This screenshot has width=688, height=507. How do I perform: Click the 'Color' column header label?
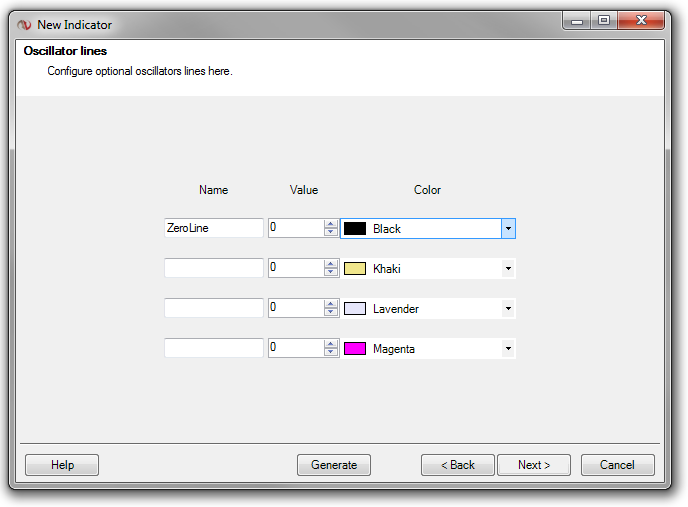point(427,190)
